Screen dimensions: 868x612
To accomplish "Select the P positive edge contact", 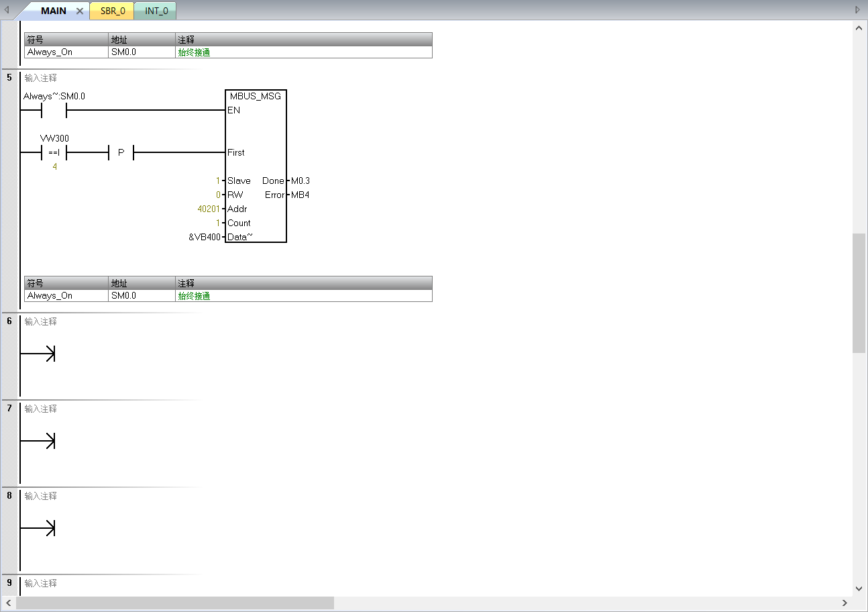I will (121, 152).
